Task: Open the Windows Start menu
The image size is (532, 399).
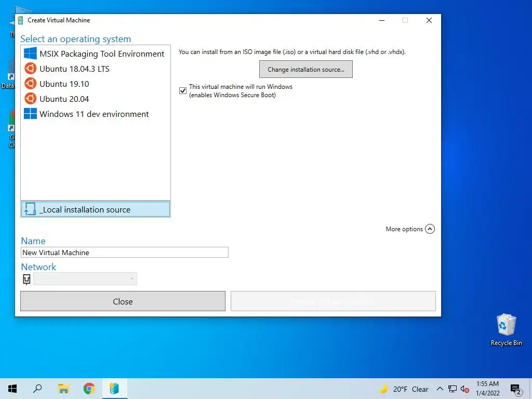Action: point(12,389)
